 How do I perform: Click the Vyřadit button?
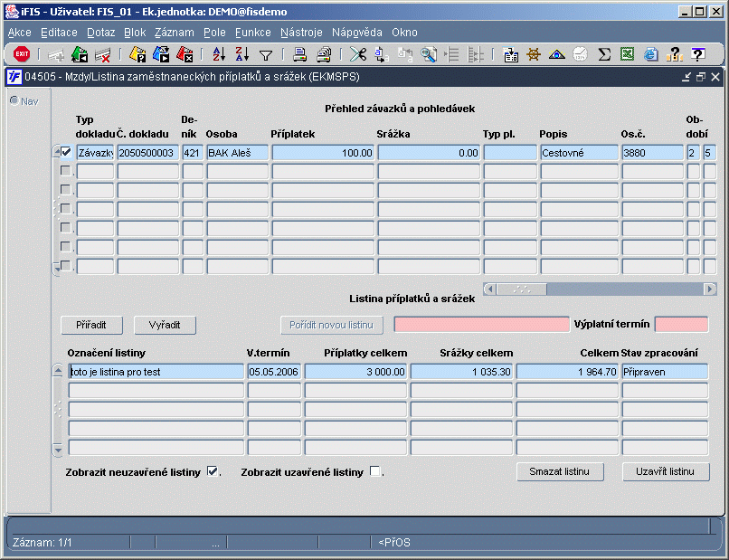(165, 325)
